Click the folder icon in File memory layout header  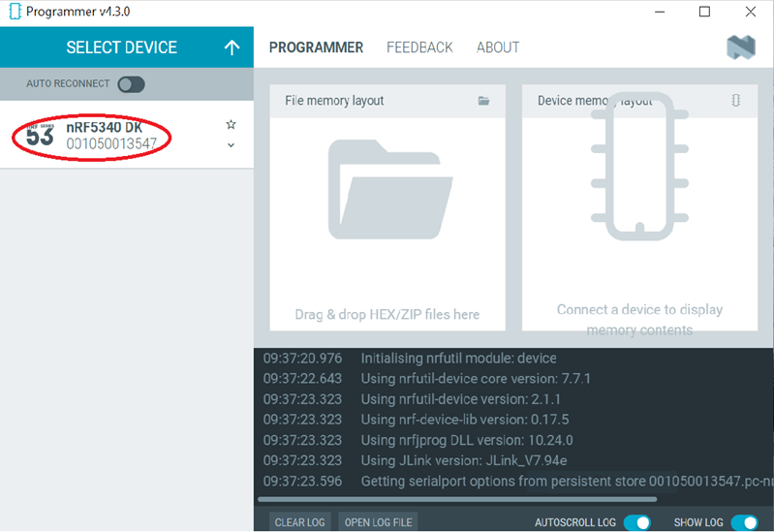[483, 101]
